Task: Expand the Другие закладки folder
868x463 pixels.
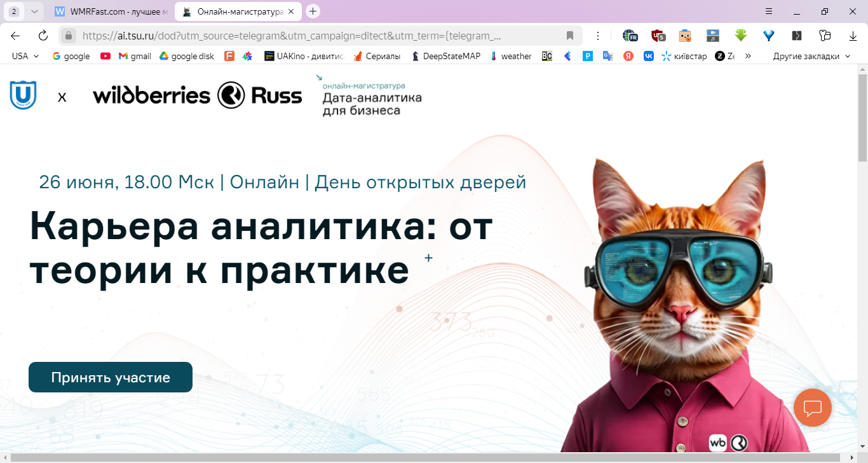Action: [811, 56]
